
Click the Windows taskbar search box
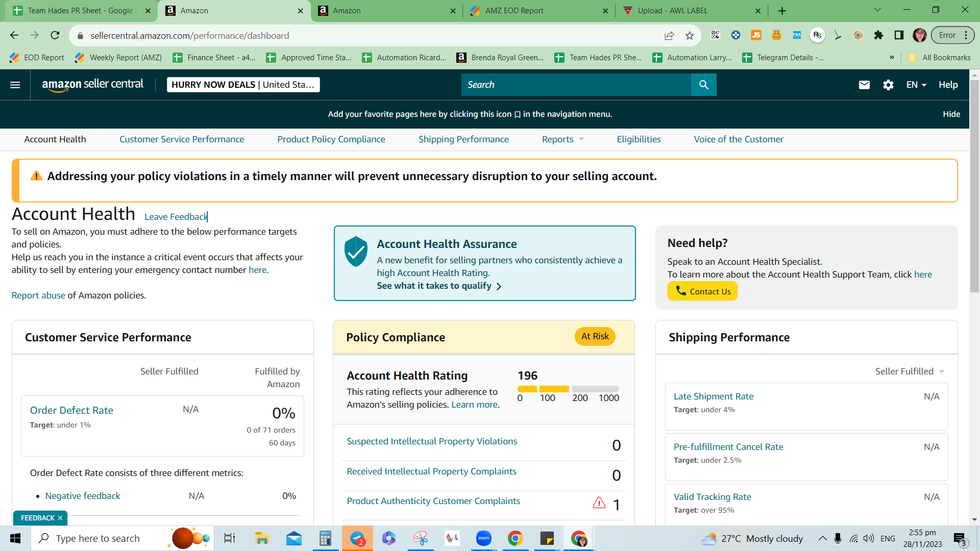pos(122,538)
